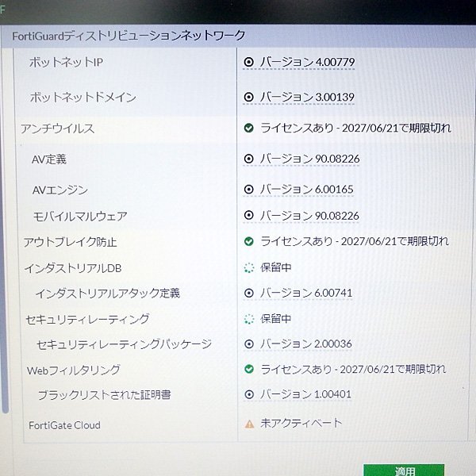Click the warning triangle for FortiGate Cloud
This screenshot has width=476, height=476.
[250, 424]
